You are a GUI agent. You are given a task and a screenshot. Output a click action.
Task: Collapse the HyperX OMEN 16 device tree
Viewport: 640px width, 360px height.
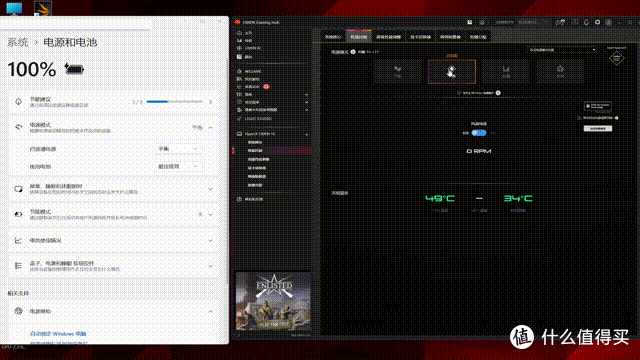tap(307, 134)
